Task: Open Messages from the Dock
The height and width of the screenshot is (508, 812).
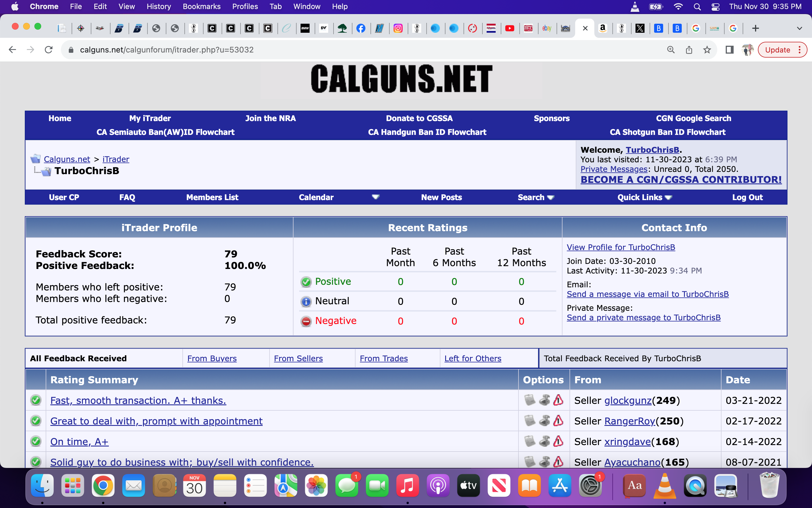Action: (x=347, y=485)
